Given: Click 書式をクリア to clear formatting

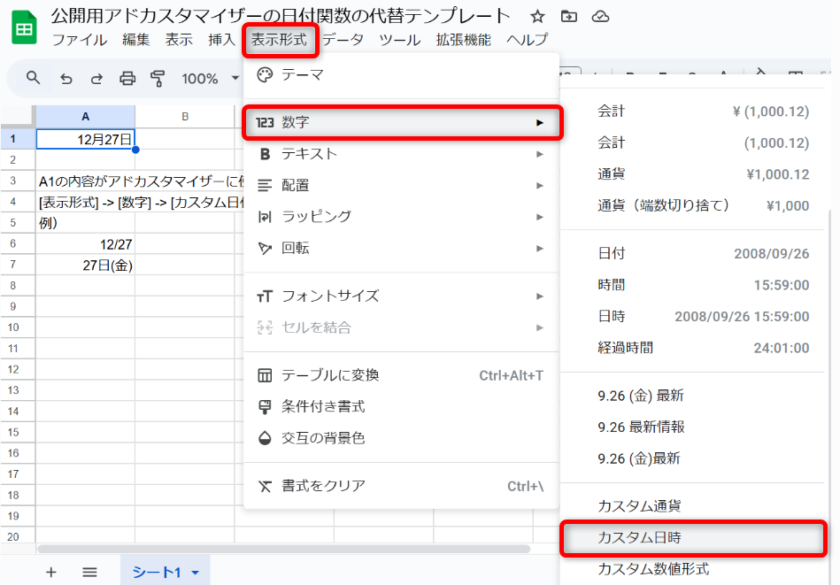Looking at the screenshot, I should click(x=322, y=486).
